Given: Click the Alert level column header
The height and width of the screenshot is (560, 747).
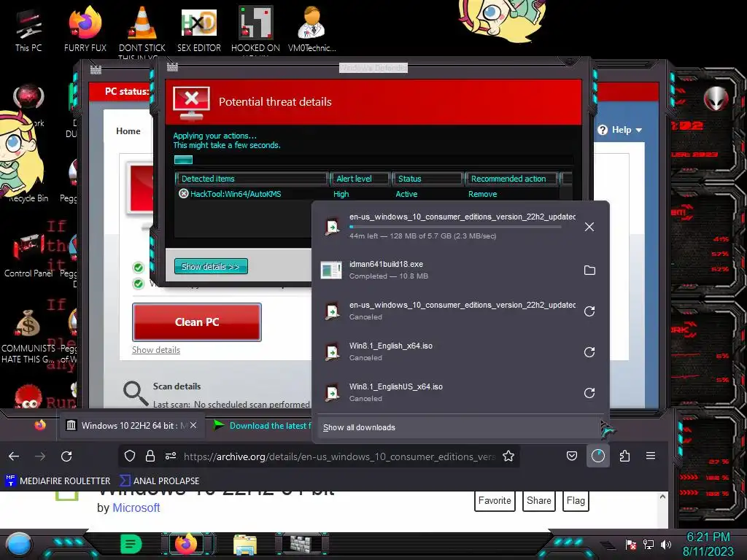Looking at the screenshot, I should 360,179.
